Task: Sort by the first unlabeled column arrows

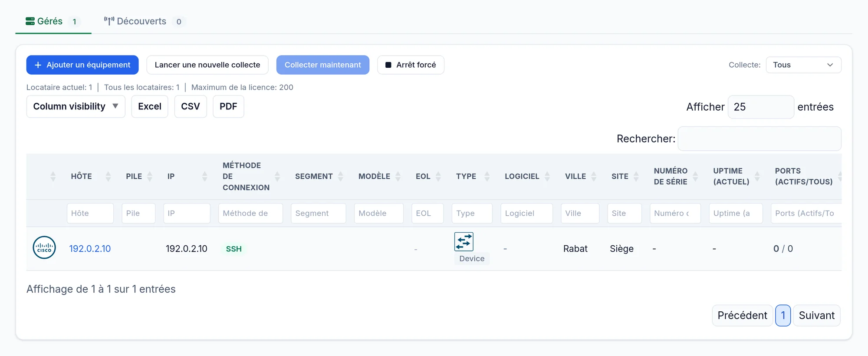Action: (x=53, y=176)
